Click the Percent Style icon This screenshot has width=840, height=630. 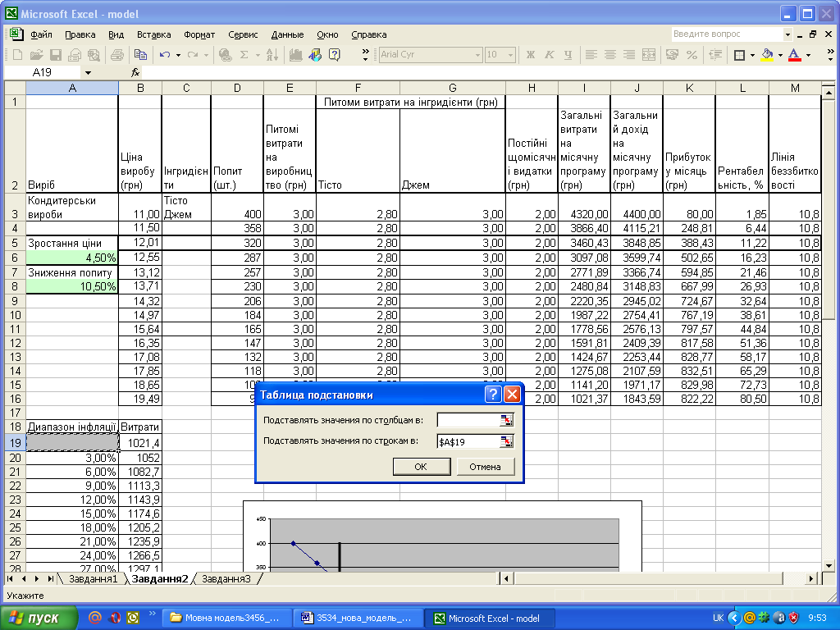[x=692, y=55]
